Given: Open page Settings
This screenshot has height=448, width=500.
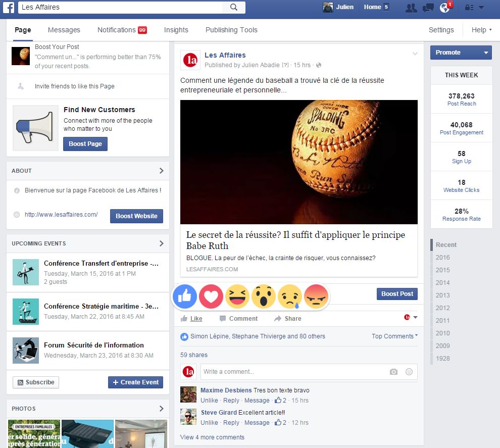Looking at the screenshot, I should [441, 30].
